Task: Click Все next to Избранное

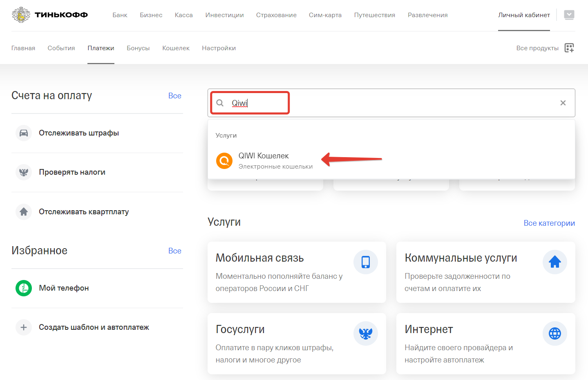Action: point(175,251)
